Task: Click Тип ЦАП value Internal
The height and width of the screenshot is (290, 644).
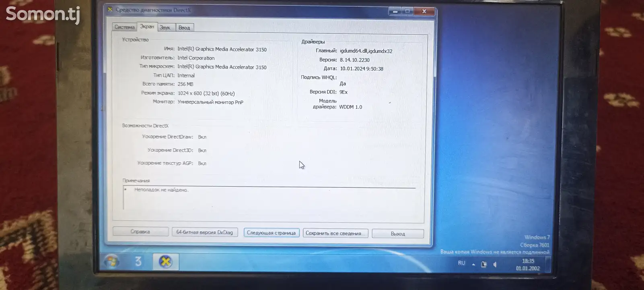Action: click(186, 76)
